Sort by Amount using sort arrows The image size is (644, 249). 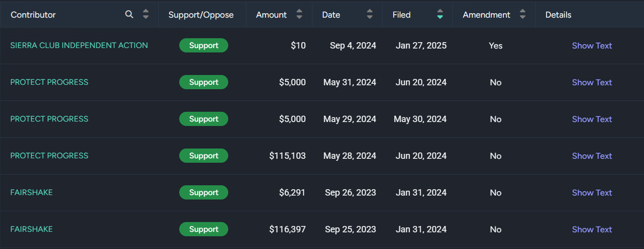[299, 15]
